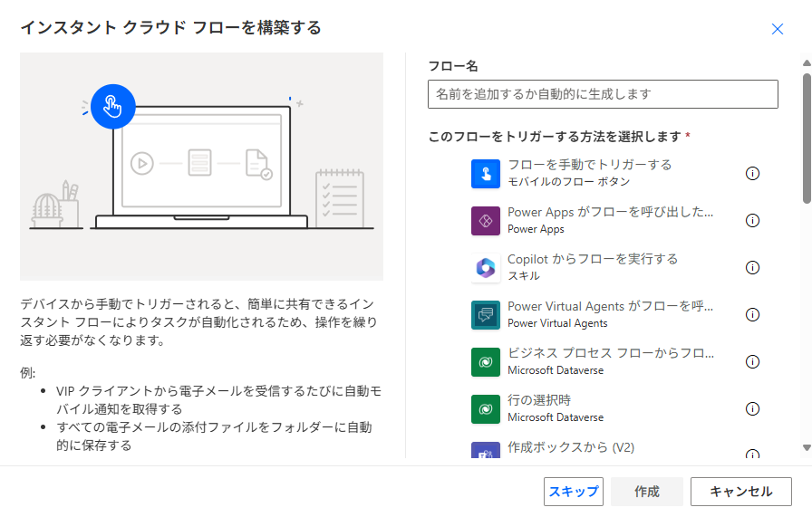This screenshot has height=517, width=812.
Task: Click the Dataverse icon for ビジネス プロセス フロー
Action: [485, 362]
